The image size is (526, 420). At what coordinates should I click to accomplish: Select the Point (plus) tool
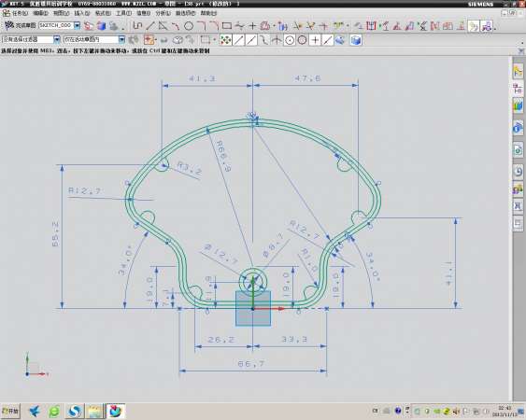point(252,25)
